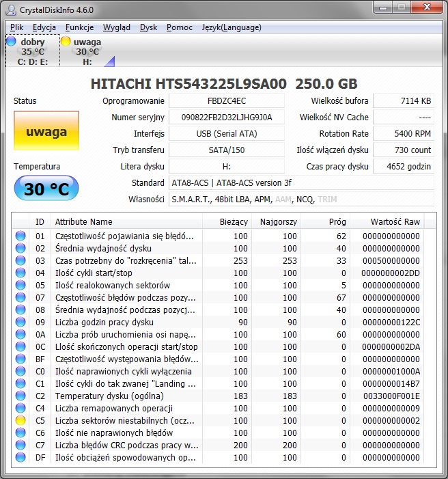Click the Wartość Raw column header
Viewport: 448px width, 479px height.
pos(387,222)
